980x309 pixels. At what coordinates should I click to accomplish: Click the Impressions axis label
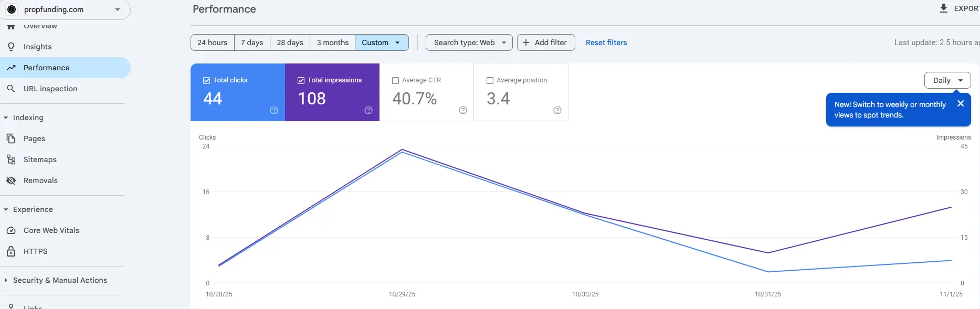pos(954,137)
